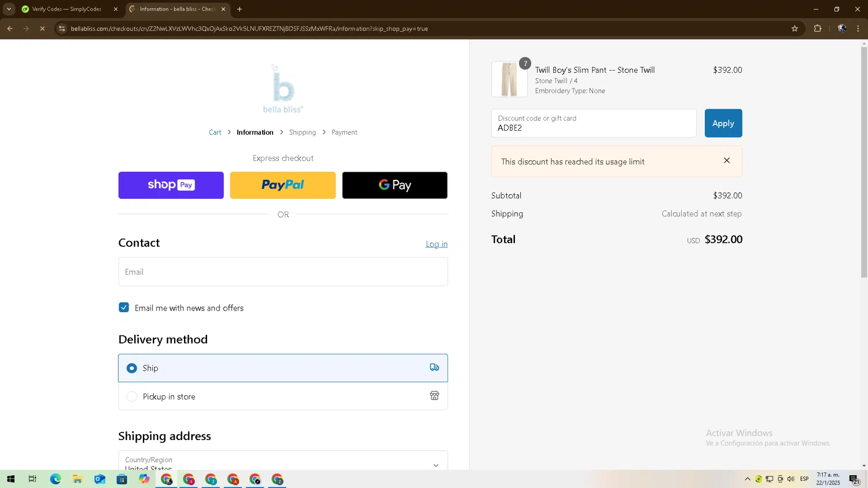Open the Extensions puzzle icon

click(x=818, y=28)
